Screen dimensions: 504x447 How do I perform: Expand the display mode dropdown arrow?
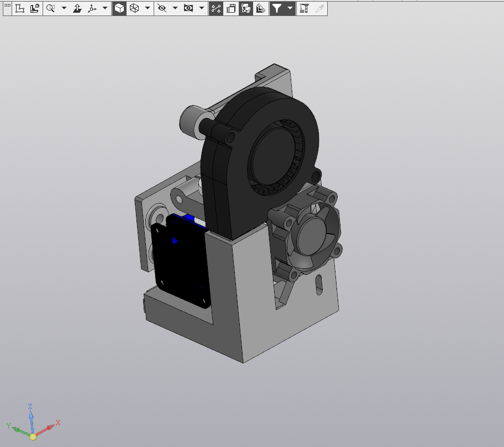point(148,8)
